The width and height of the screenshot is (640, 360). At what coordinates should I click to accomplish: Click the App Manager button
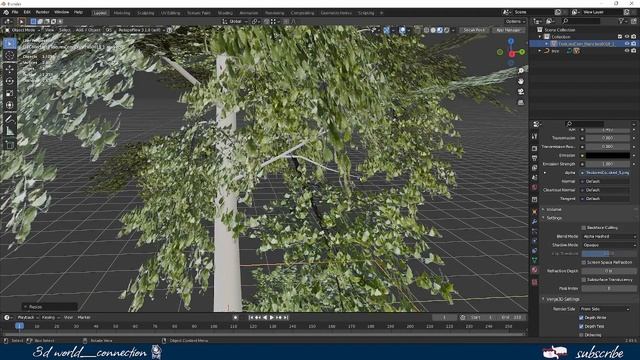pos(508,30)
